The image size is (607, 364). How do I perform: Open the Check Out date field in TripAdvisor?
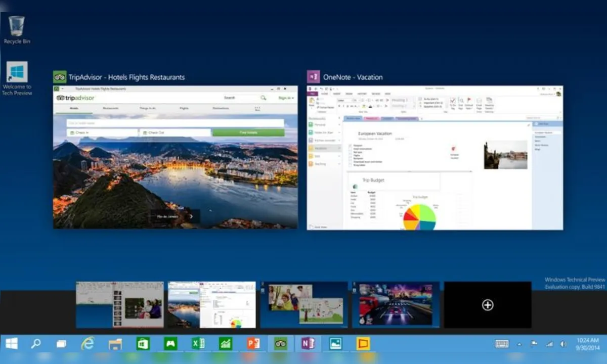click(175, 132)
